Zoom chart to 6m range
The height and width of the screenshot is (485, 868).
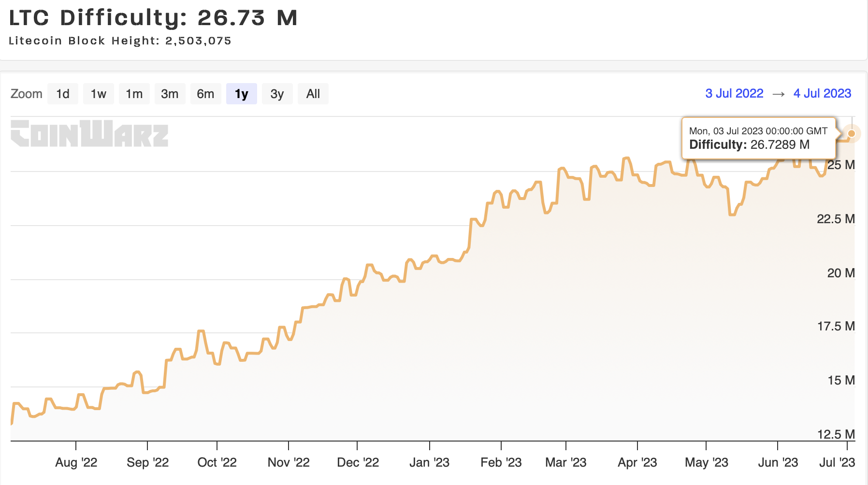point(205,94)
